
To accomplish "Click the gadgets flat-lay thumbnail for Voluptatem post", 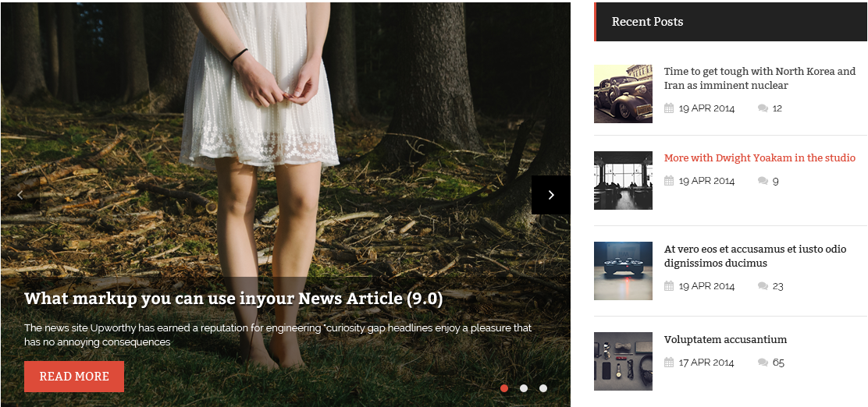I will click(623, 361).
